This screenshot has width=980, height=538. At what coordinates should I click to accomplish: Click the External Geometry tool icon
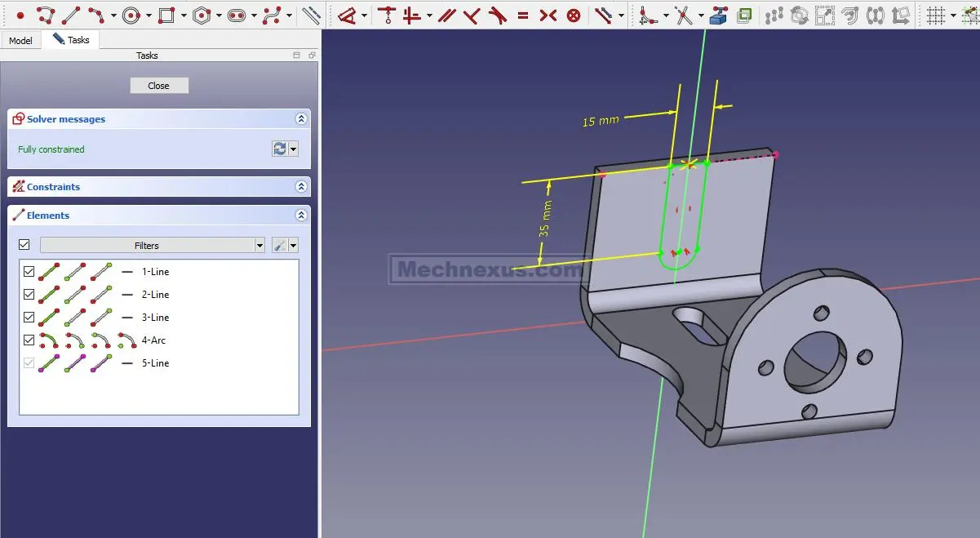tap(719, 15)
